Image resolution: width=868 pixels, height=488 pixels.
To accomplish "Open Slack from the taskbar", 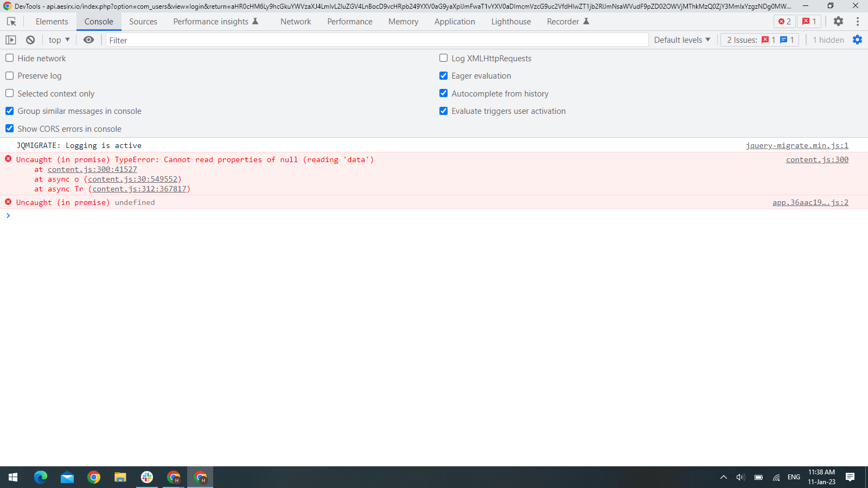I will point(146,477).
